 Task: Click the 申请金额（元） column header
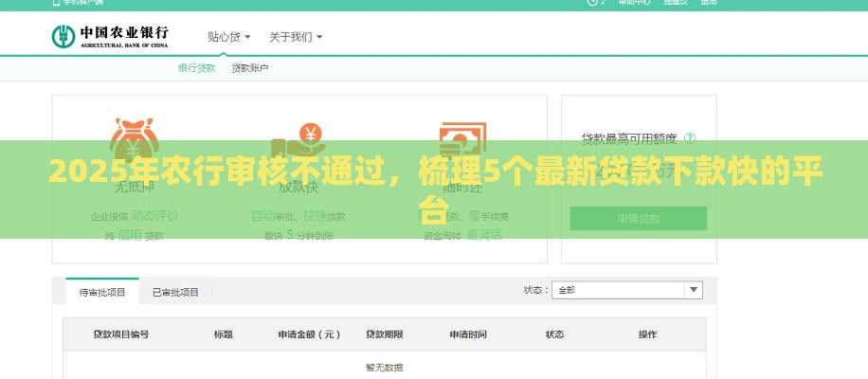click(x=310, y=334)
